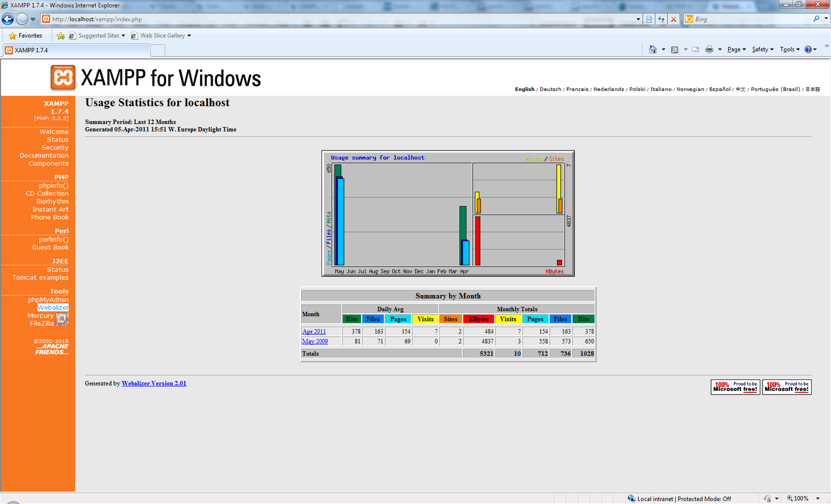Switch language to Nederlands

click(x=609, y=89)
